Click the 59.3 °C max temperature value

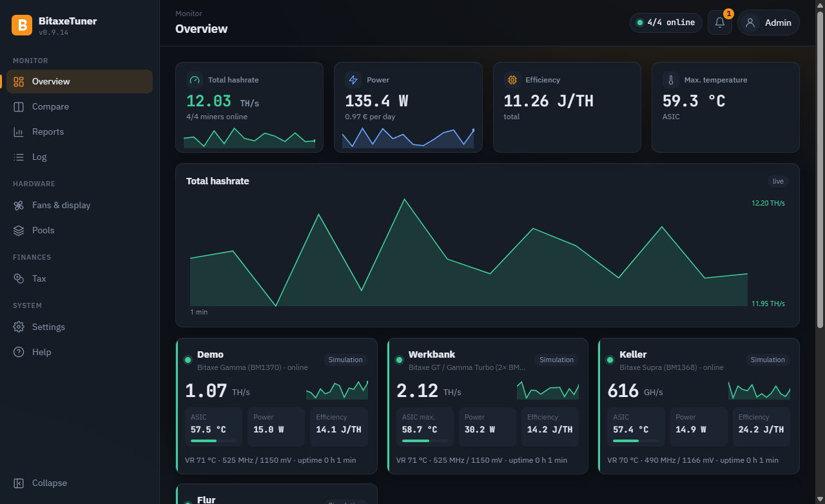pyautogui.click(x=694, y=101)
